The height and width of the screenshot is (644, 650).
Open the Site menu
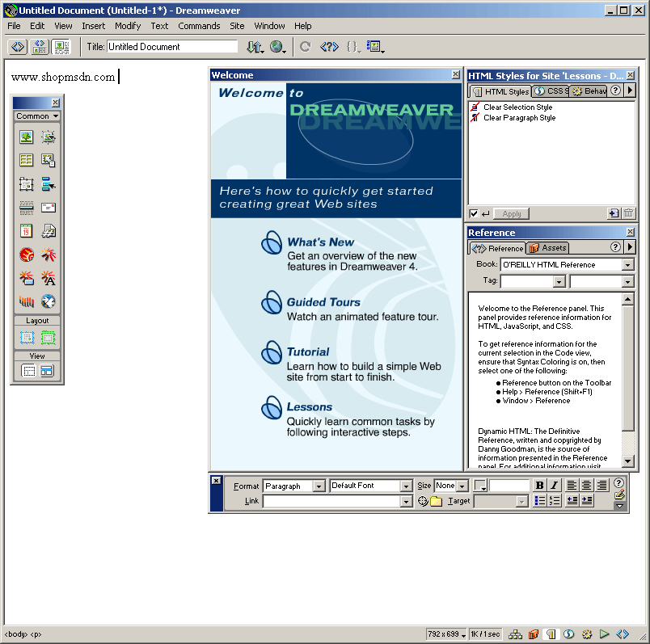[237, 26]
